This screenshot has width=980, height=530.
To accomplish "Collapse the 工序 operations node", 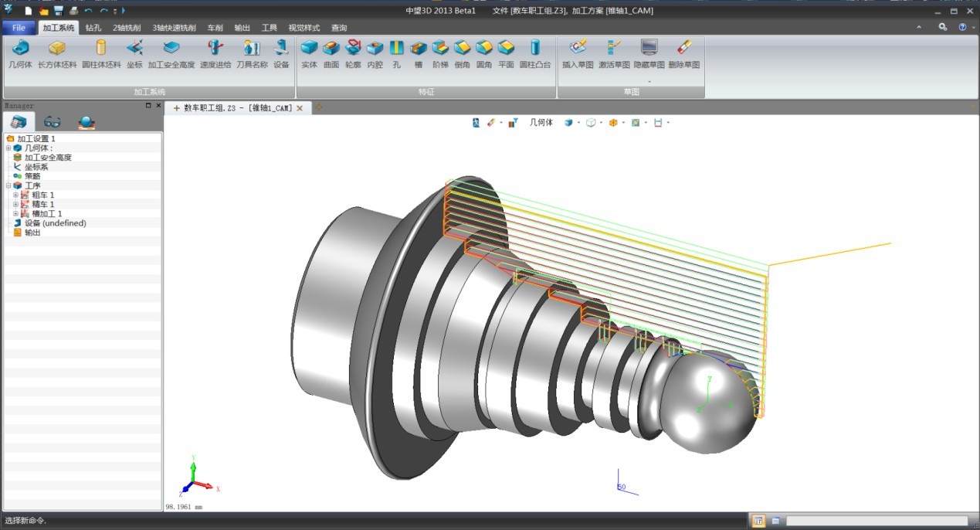I will point(8,185).
